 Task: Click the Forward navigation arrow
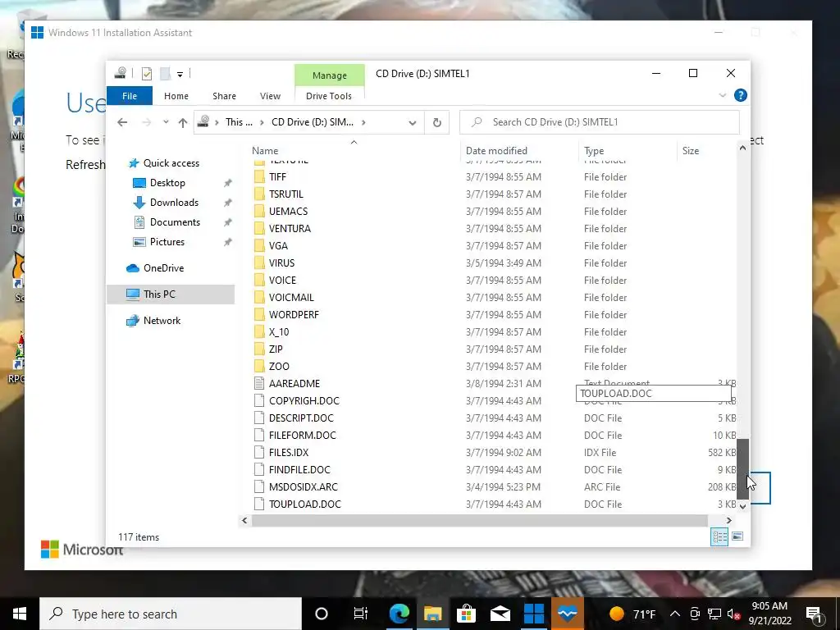pos(146,122)
